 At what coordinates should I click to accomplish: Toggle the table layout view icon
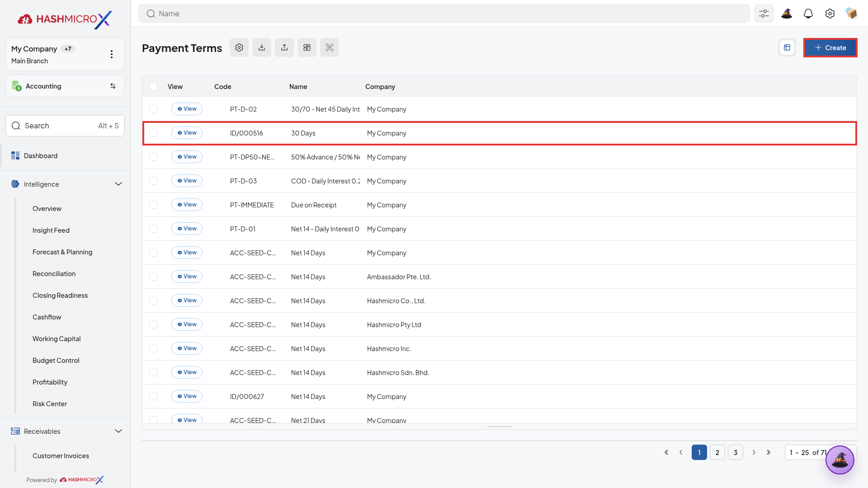787,47
